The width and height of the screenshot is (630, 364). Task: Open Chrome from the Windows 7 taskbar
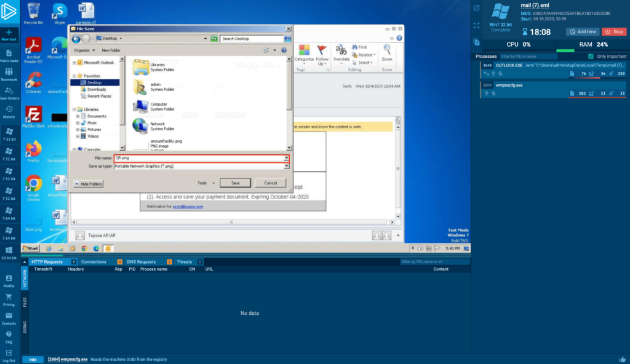tap(84, 248)
